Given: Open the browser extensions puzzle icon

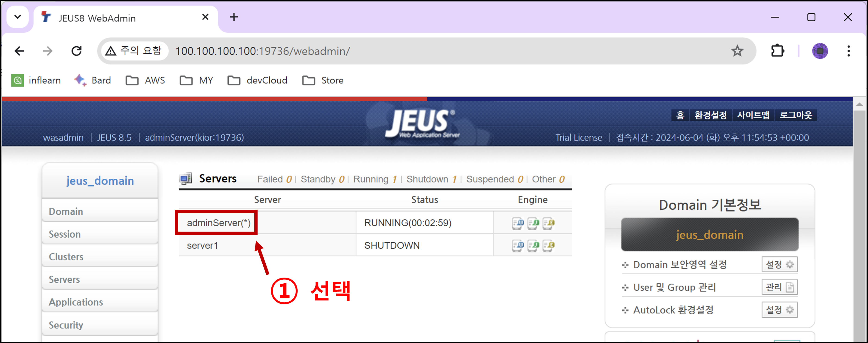Looking at the screenshot, I should [777, 51].
